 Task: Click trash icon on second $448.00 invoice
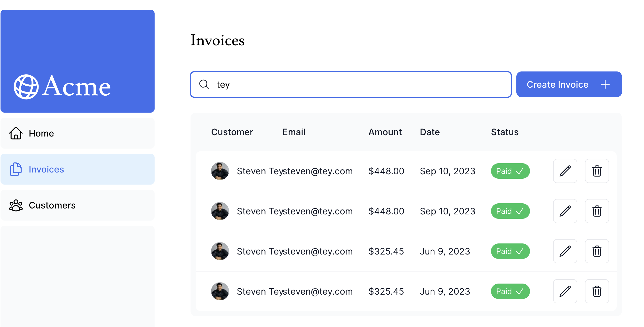[597, 211]
